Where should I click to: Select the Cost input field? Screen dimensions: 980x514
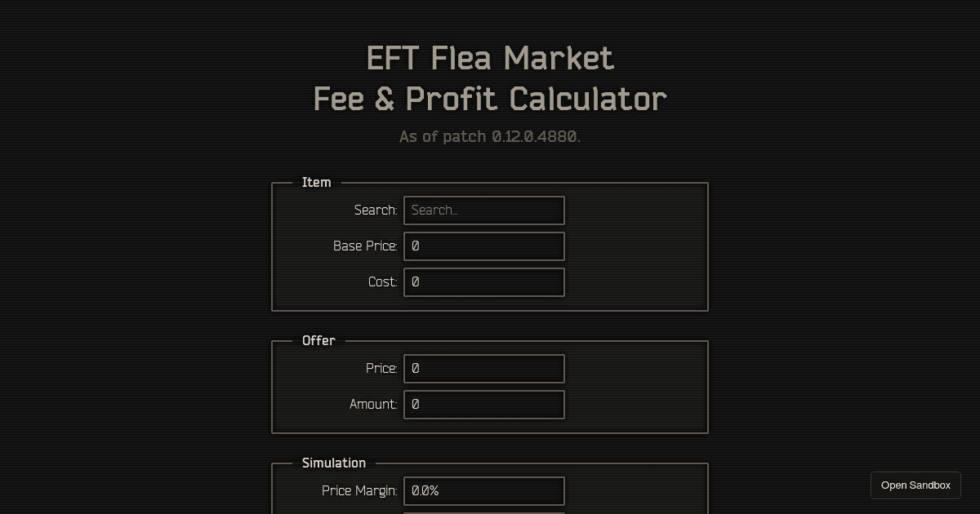[484, 281]
